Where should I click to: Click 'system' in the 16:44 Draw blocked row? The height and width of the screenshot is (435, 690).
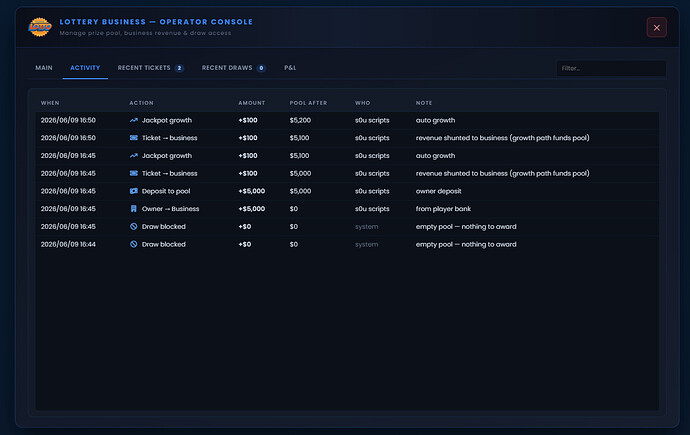367,244
